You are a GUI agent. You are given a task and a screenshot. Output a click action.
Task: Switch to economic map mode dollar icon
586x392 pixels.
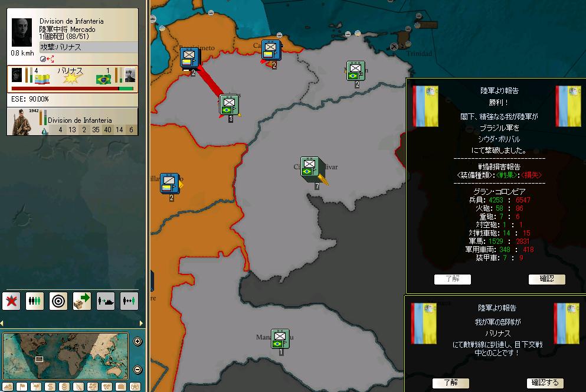[50, 387]
